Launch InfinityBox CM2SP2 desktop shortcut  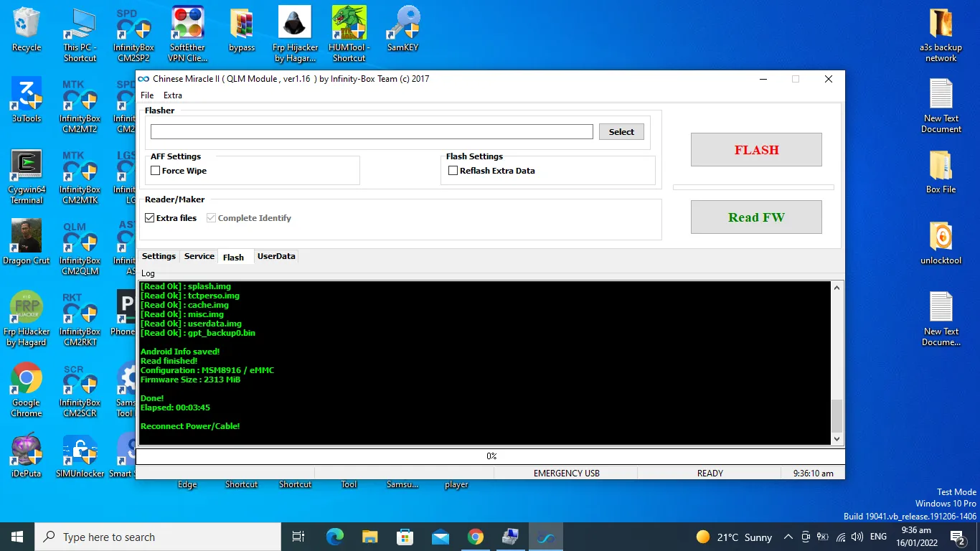pos(133,35)
